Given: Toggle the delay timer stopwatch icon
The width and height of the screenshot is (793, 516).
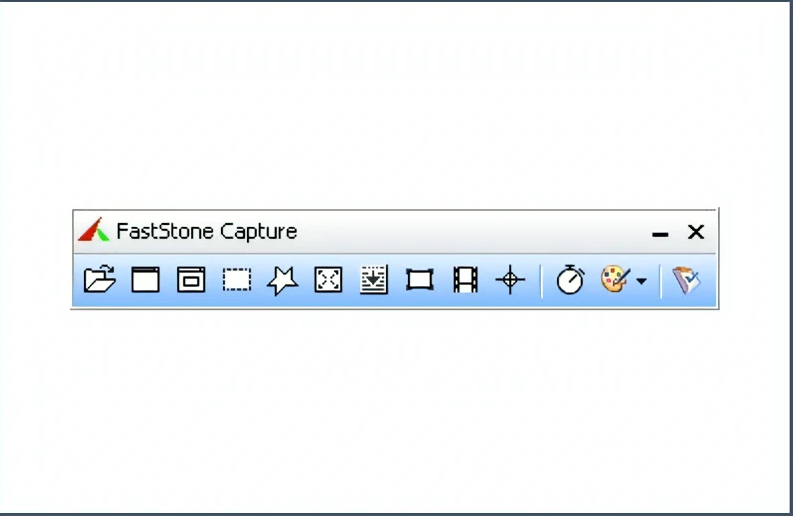Looking at the screenshot, I should [570, 279].
